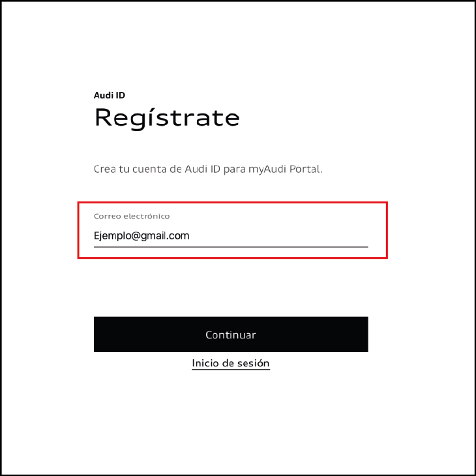Click the Regístrate heading

(x=167, y=118)
